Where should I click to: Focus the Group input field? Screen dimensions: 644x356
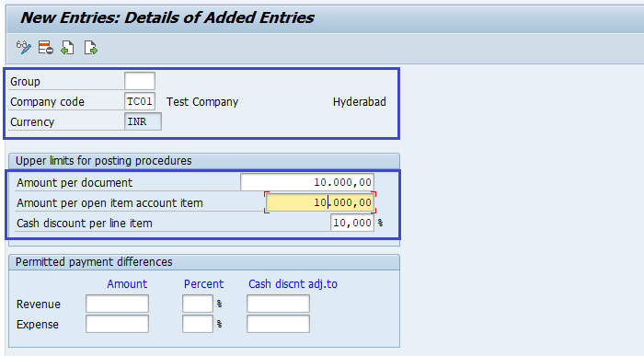coord(140,81)
